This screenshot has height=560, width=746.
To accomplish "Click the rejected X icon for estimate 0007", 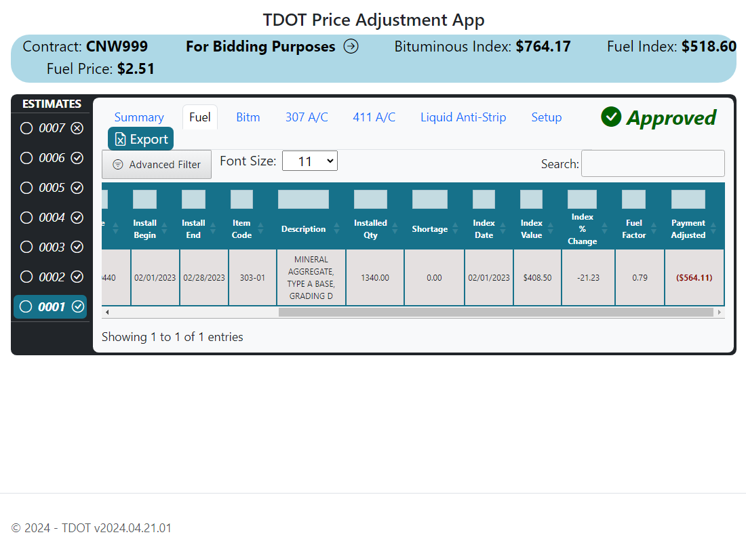I will 77,128.
